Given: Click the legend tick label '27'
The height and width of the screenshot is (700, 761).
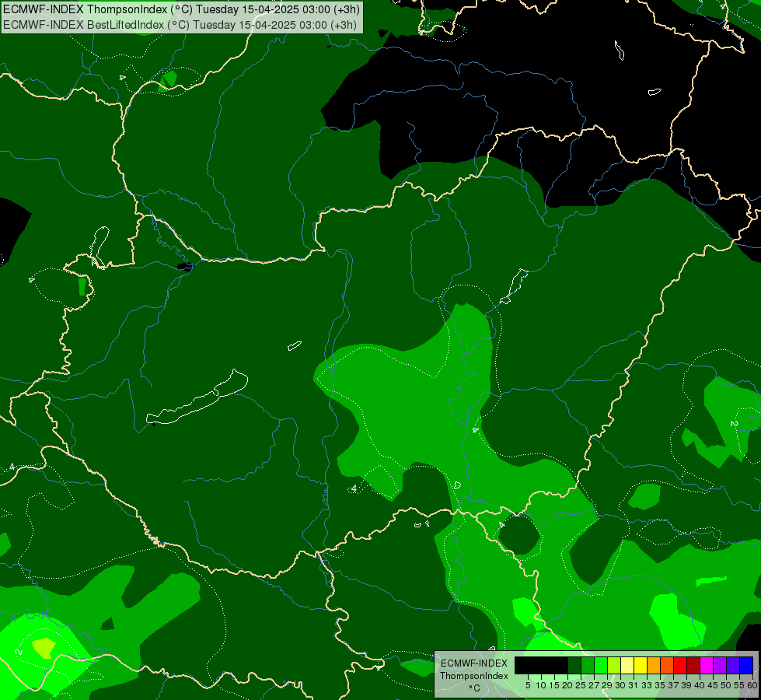Looking at the screenshot, I should pos(594,685).
